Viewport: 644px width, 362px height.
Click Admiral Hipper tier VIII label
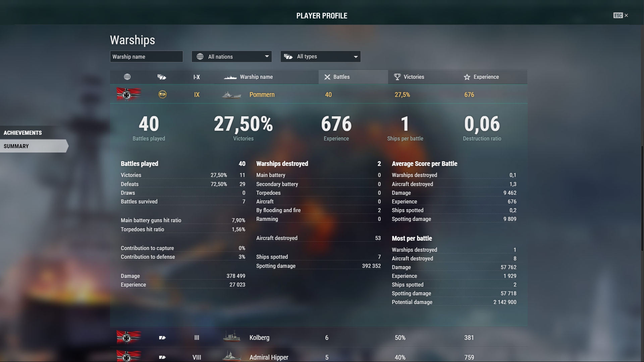[x=197, y=357]
